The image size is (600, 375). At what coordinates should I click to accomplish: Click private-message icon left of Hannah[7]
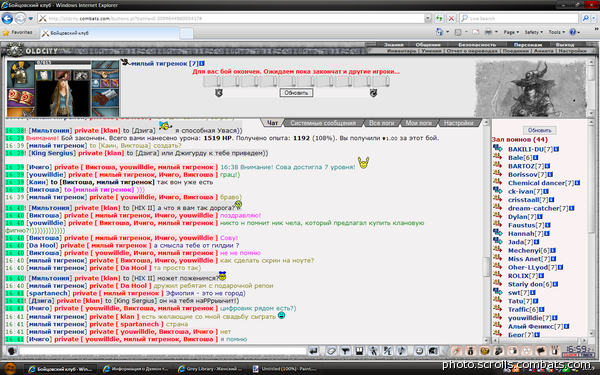coord(497,233)
